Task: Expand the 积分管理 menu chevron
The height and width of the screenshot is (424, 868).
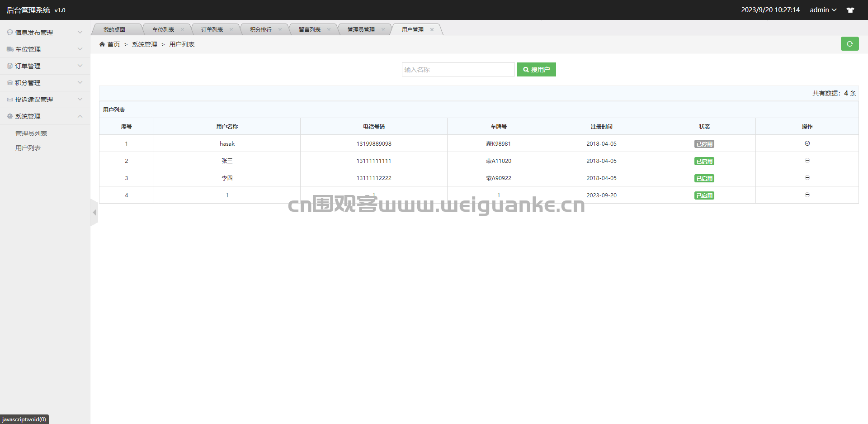Action: point(80,82)
